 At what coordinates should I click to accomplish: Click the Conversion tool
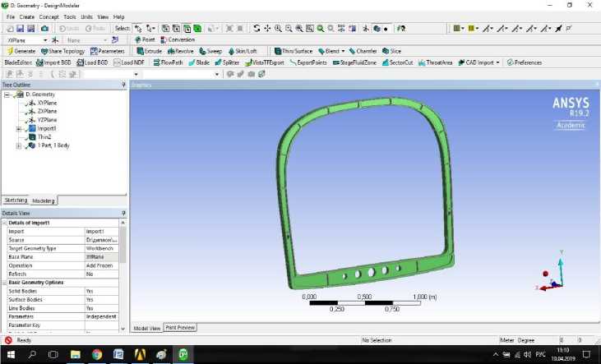point(178,39)
